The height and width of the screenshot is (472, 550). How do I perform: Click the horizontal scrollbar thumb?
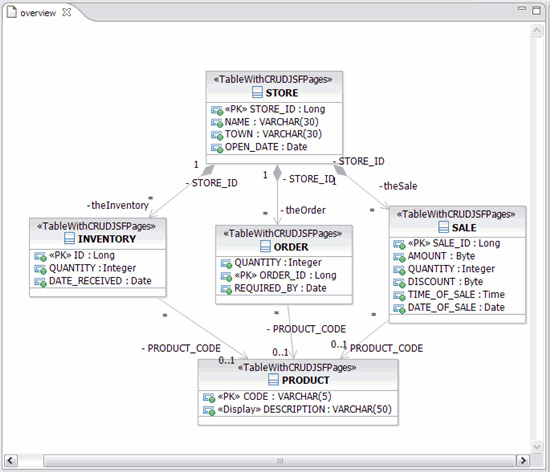coord(280,461)
